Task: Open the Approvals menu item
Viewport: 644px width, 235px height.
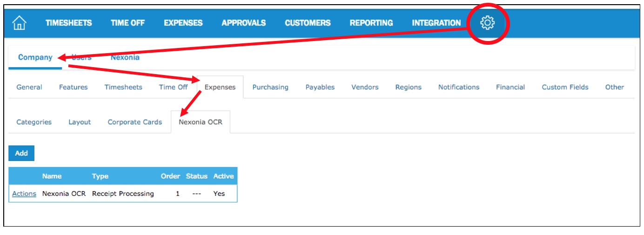Action: (x=243, y=23)
